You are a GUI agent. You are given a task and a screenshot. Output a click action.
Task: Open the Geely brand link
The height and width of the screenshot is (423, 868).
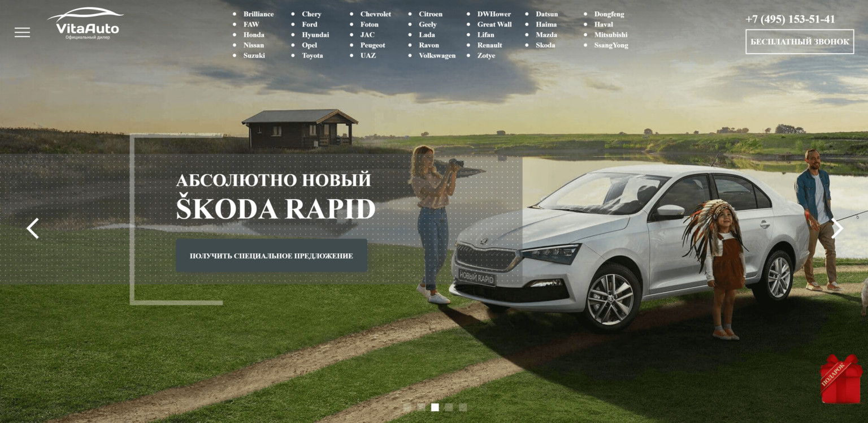428,24
